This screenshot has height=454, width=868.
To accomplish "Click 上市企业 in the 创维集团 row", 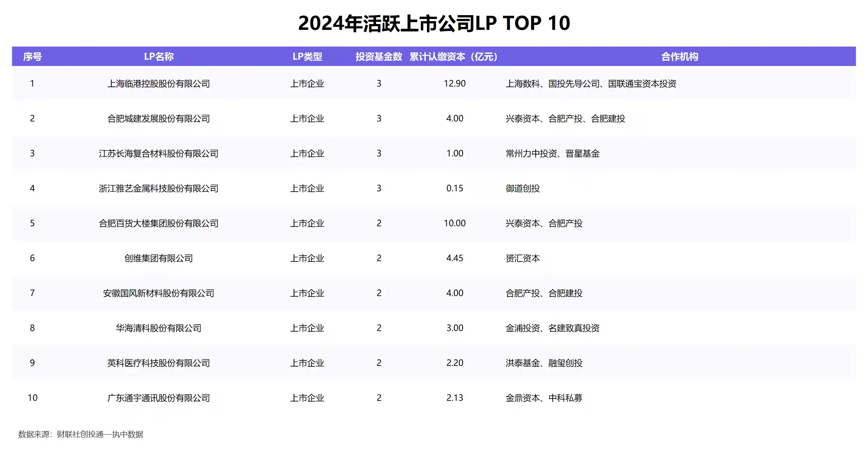I will click(x=307, y=258).
